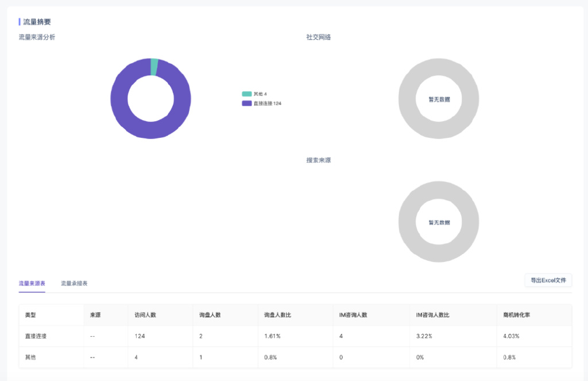Click the 1.61% inquiry ratio cell

[x=272, y=336]
